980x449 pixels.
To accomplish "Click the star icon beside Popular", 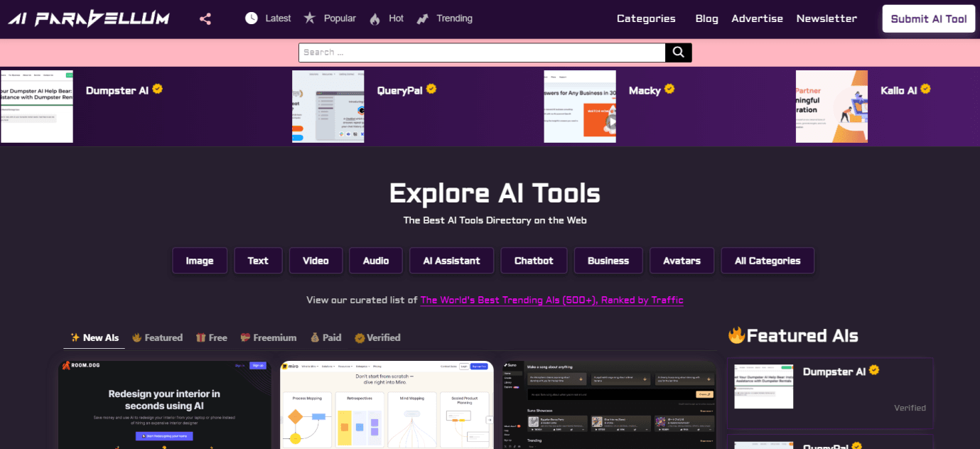I will click(x=310, y=18).
